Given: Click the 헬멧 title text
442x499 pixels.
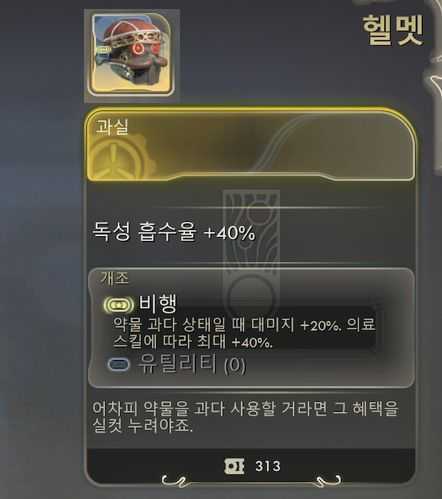Looking at the screenshot, I should pos(393,30).
